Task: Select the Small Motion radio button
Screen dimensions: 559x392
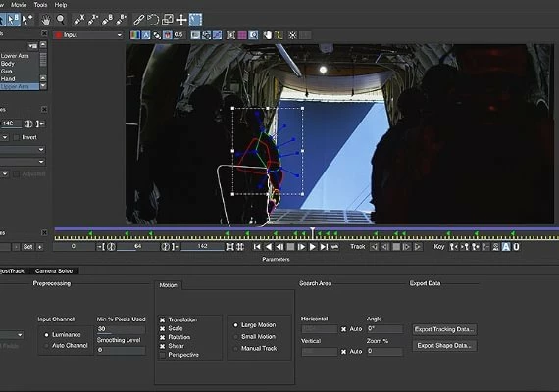Action: click(x=235, y=337)
